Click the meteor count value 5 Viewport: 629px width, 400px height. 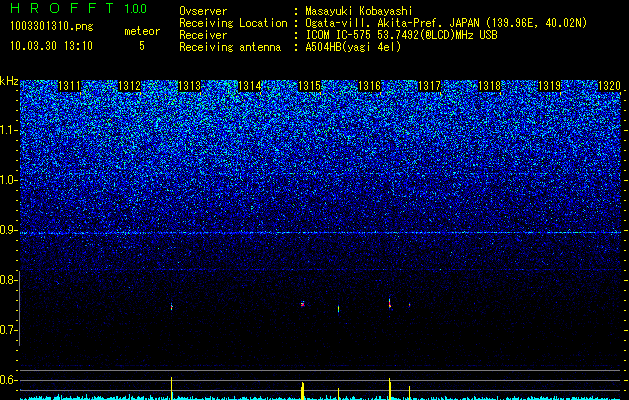tap(142, 46)
